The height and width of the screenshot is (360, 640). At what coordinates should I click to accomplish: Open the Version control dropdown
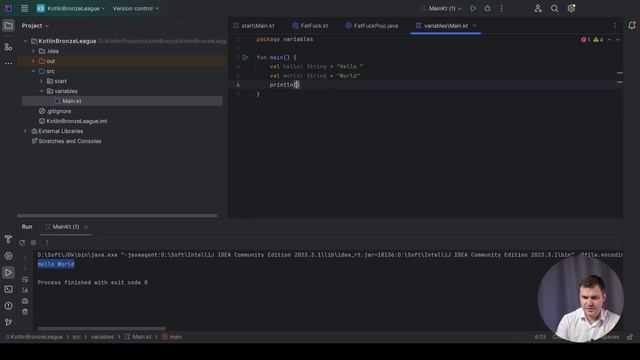[x=136, y=8]
